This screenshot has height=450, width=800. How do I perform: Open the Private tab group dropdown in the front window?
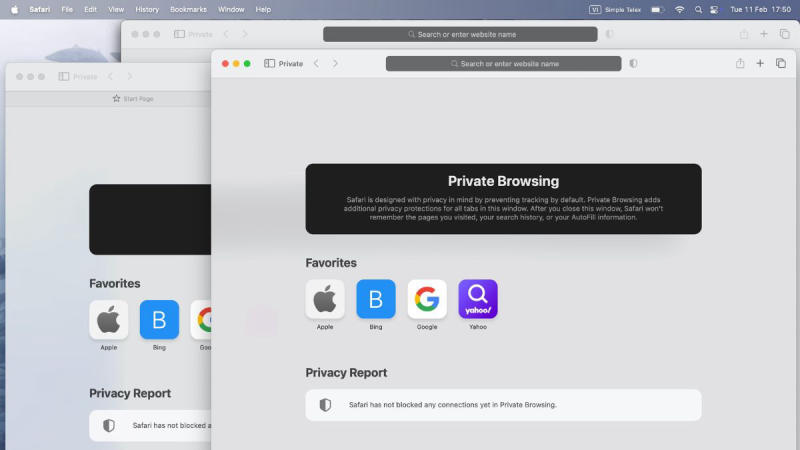pos(290,63)
